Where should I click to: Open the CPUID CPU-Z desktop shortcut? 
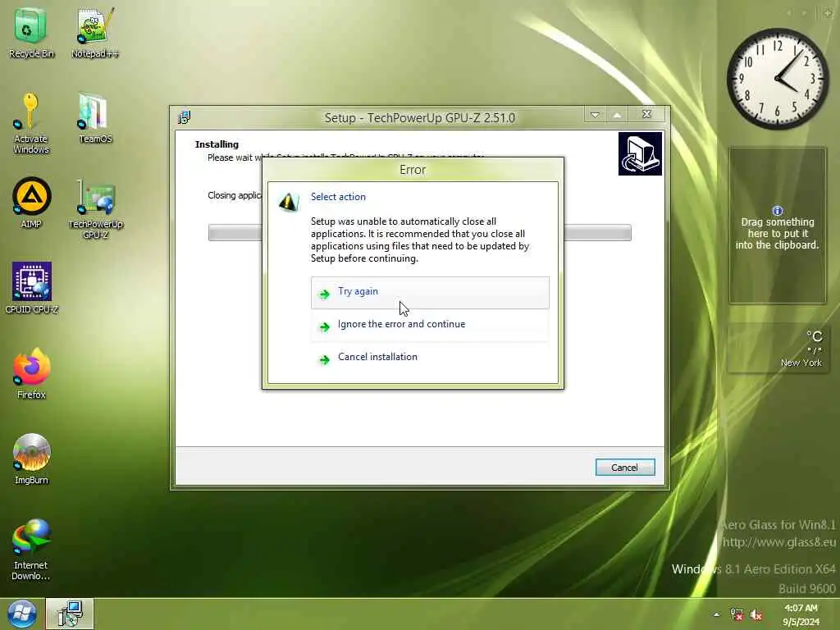click(31, 288)
